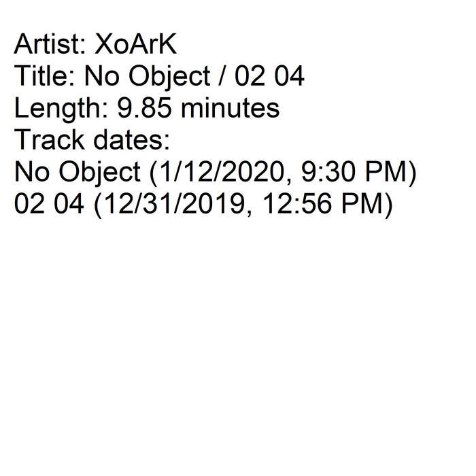Click "02 04" starting the last line

tap(50, 205)
